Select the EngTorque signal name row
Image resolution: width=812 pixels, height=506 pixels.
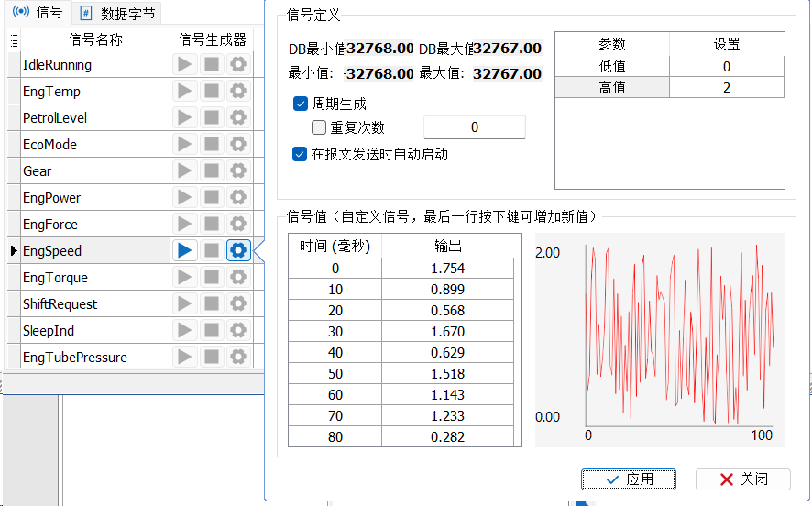point(95,278)
